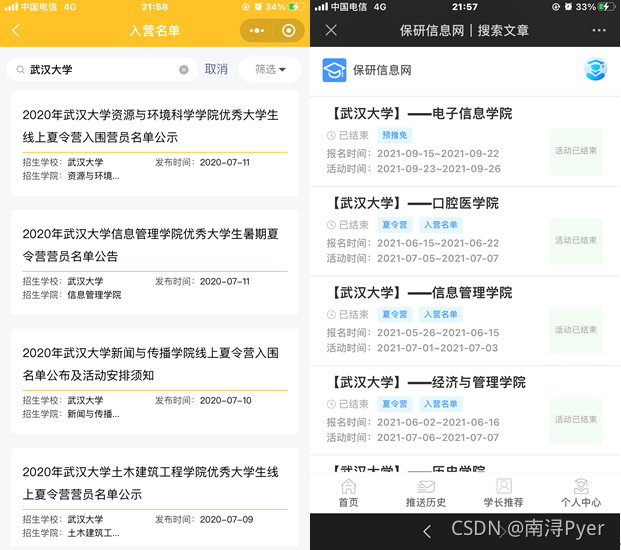This screenshot has height=550, width=621.
Task: Switch to 首页 home tab
Action: [348, 493]
